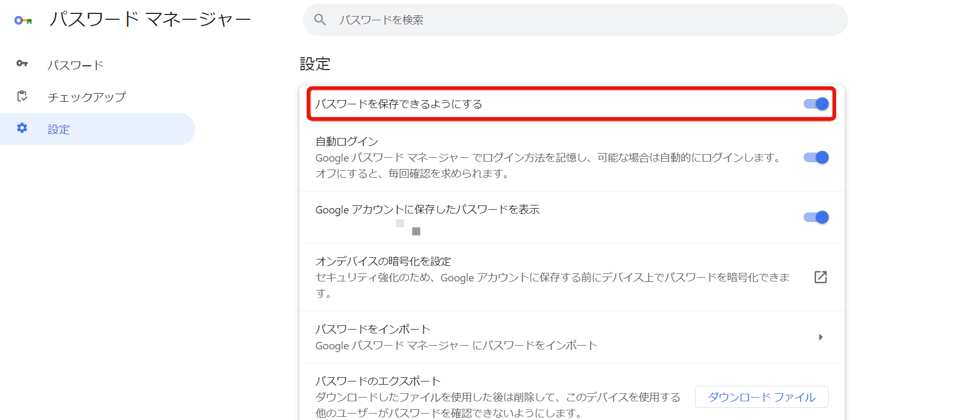The image size is (980, 420).
Task: Toggle パスワードを保存できるようにする switch
Action: 816,104
